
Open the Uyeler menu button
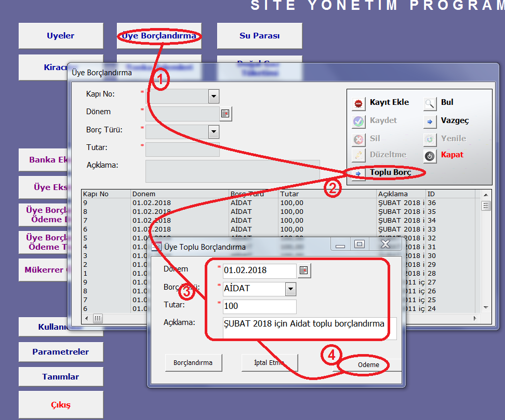pyautogui.click(x=61, y=36)
